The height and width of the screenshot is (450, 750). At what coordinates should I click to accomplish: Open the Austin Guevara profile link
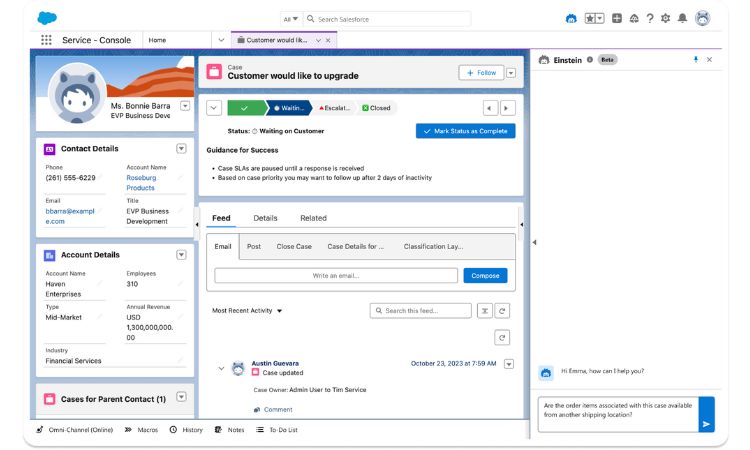coord(275,364)
